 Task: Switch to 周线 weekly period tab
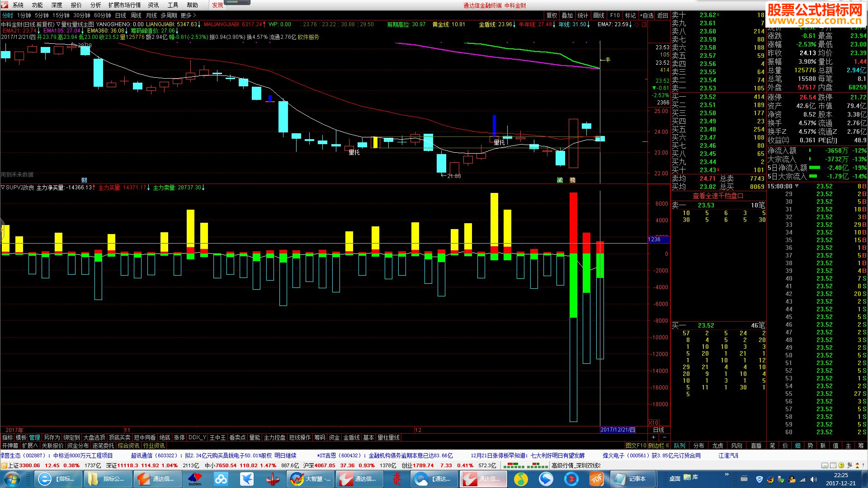point(136,15)
